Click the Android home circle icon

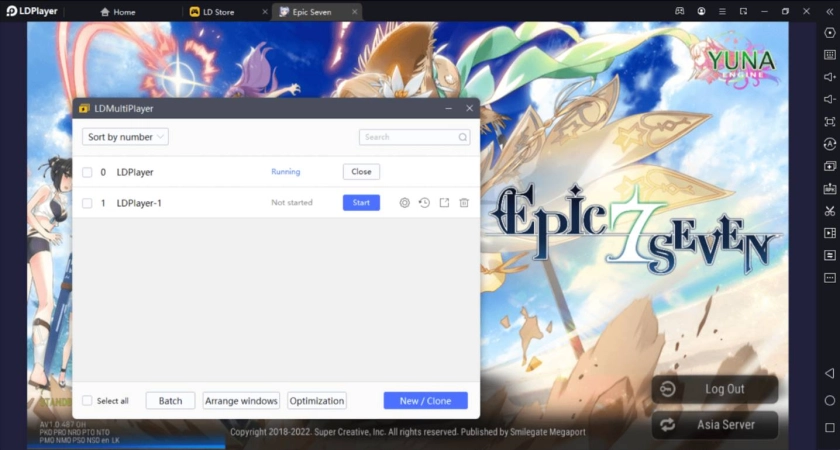(x=829, y=400)
